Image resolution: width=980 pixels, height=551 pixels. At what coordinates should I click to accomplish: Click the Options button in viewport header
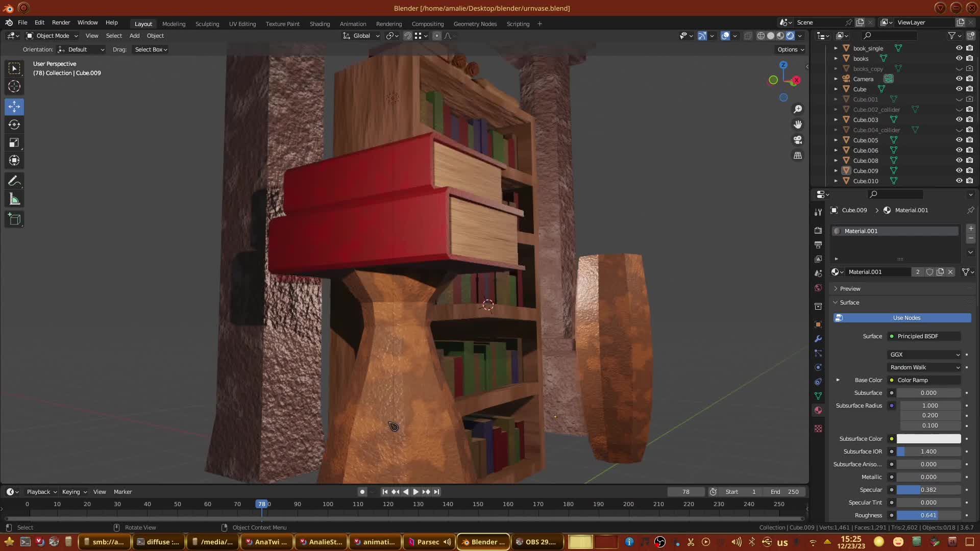(x=790, y=49)
